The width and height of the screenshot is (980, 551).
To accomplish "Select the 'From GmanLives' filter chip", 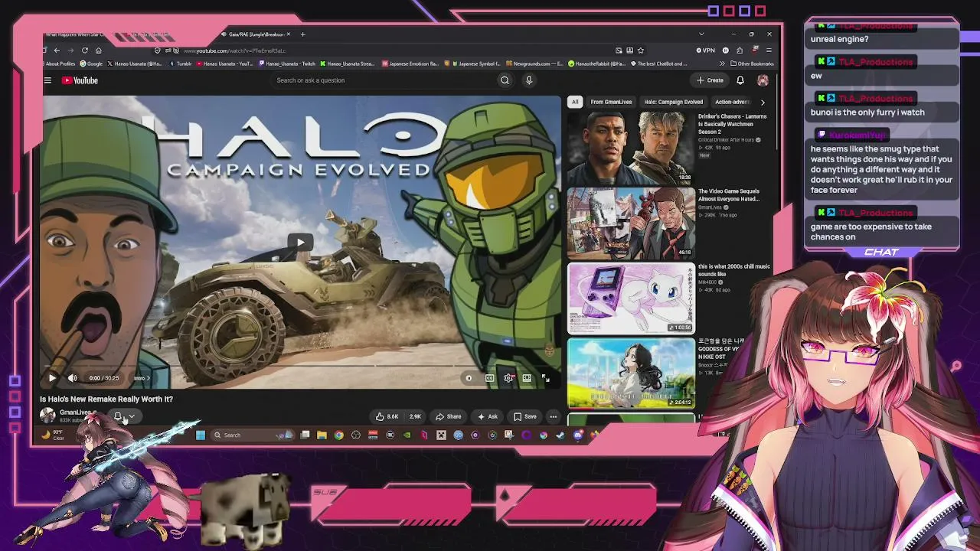I will point(611,102).
